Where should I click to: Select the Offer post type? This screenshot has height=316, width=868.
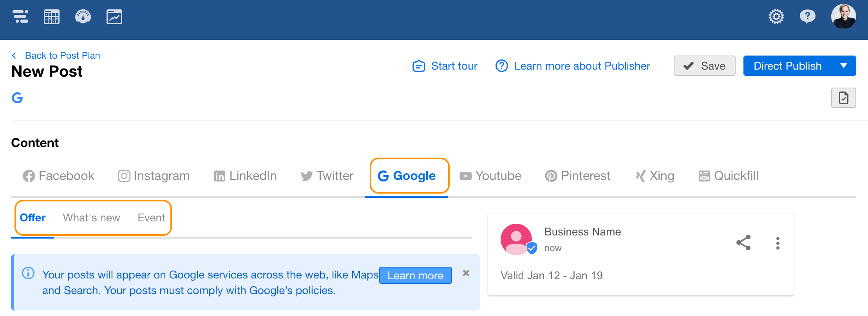click(33, 218)
